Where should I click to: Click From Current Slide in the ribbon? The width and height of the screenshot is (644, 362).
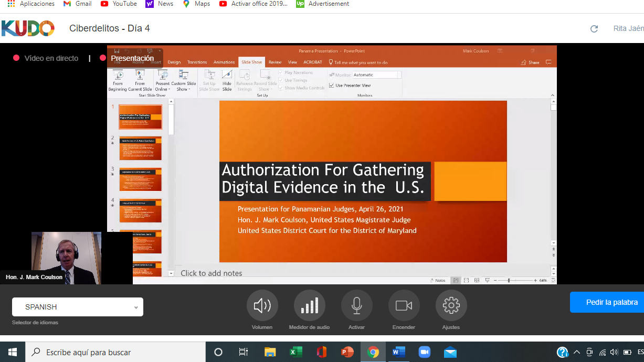[140, 80]
